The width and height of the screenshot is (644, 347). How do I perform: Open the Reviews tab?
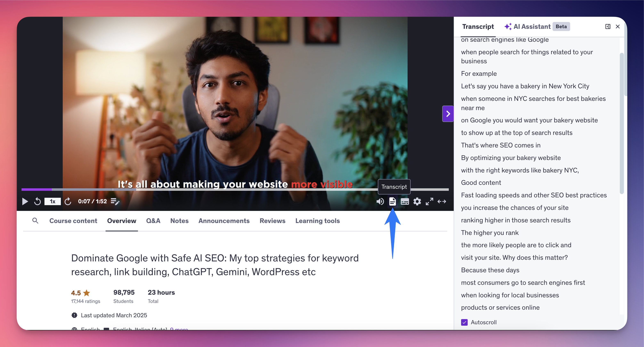[272, 221]
